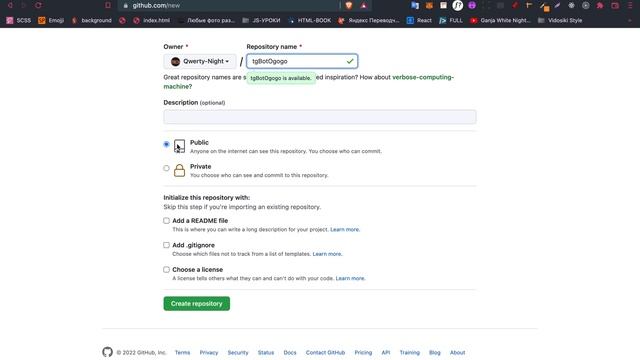Screen dimensions: 640x360
Task: Open the Vidoskii Style bookmarks folder
Action: (x=560, y=20)
